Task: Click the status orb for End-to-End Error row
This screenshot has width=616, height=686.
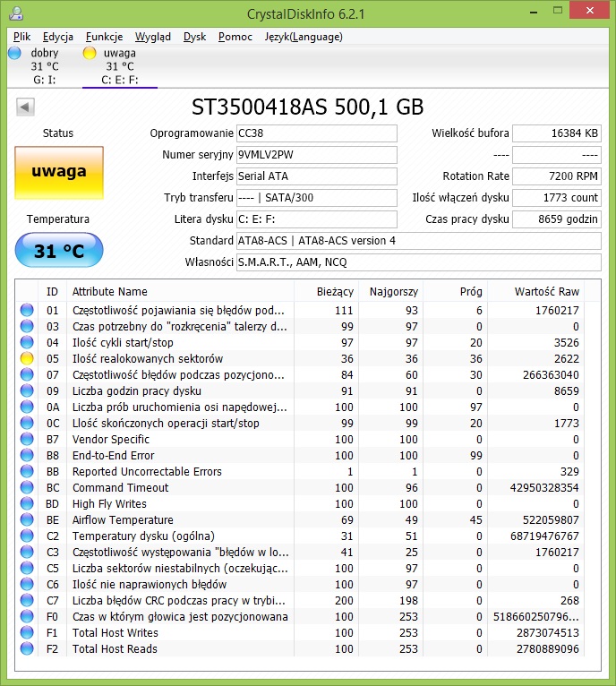Action: coord(27,455)
